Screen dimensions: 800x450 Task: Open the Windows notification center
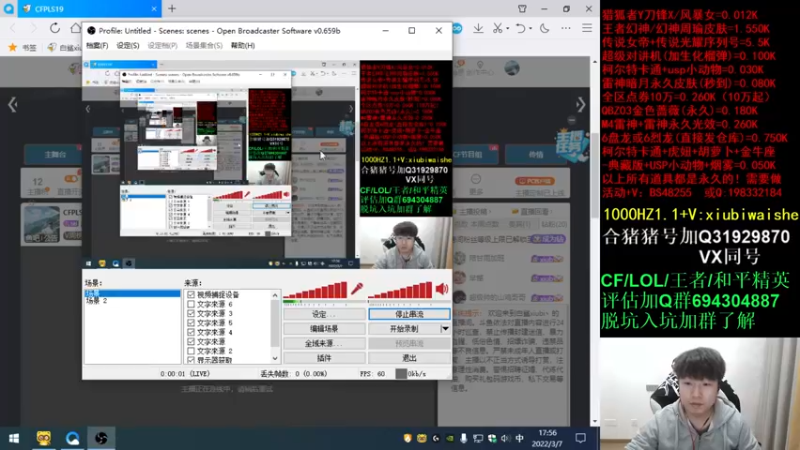[581, 438]
